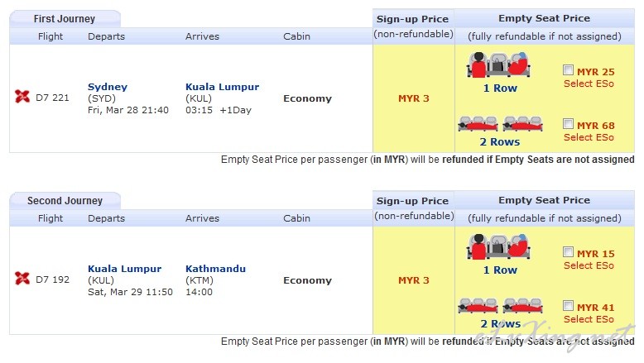Click the 2 Rows label in Second Journey
The height and width of the screenshot is (363, 644).
pyautogui.click(x=500, y=323)
